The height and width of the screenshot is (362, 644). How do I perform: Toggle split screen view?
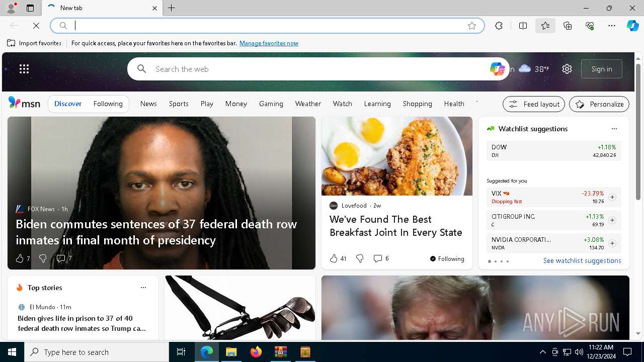click(523, 26)
